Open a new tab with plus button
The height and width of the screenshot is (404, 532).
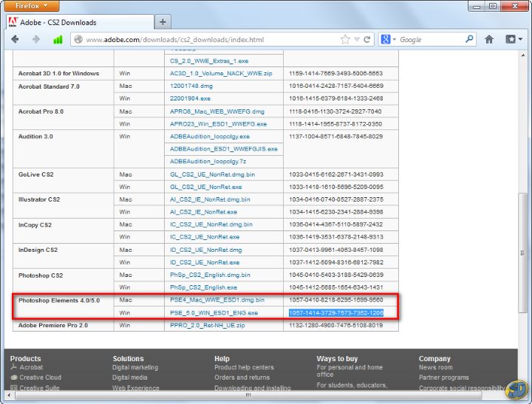[x=163, y=22]
